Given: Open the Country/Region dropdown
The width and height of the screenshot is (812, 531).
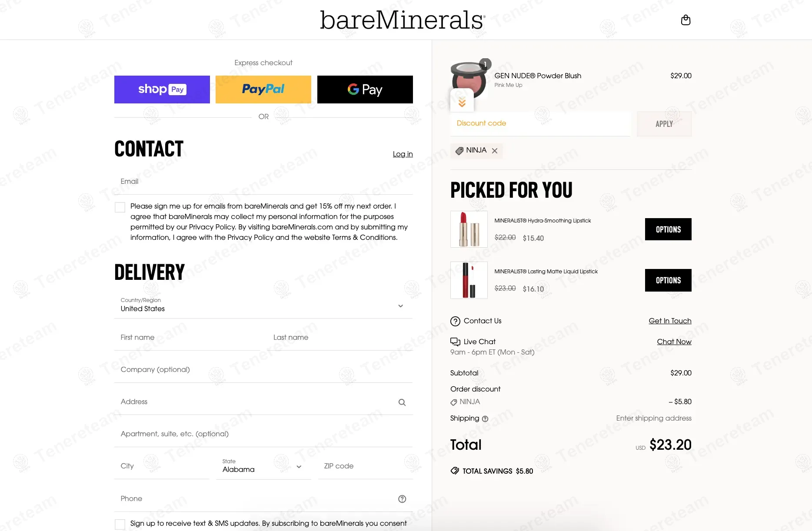Looking at the screenshot, I should point(263,305).
